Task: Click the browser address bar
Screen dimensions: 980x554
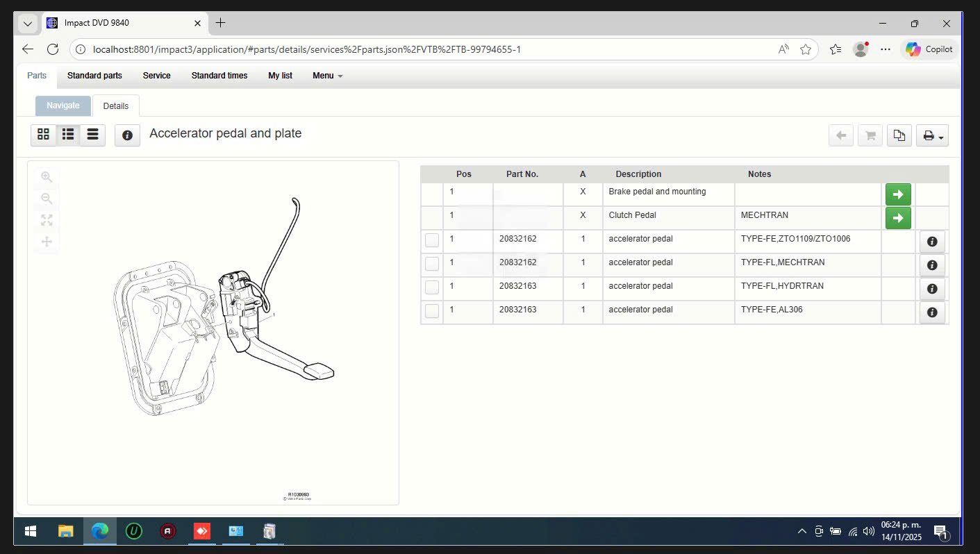Action: pos(431,49)
